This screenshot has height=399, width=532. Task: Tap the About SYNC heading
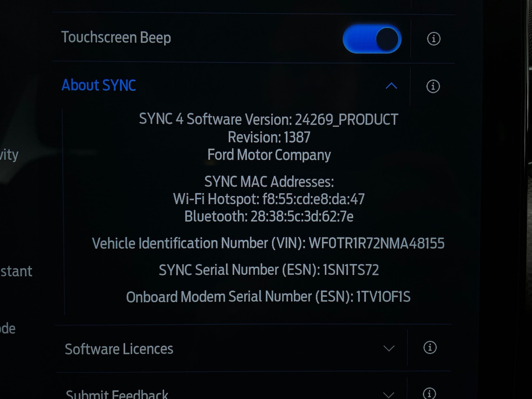[x=99, y=85]
